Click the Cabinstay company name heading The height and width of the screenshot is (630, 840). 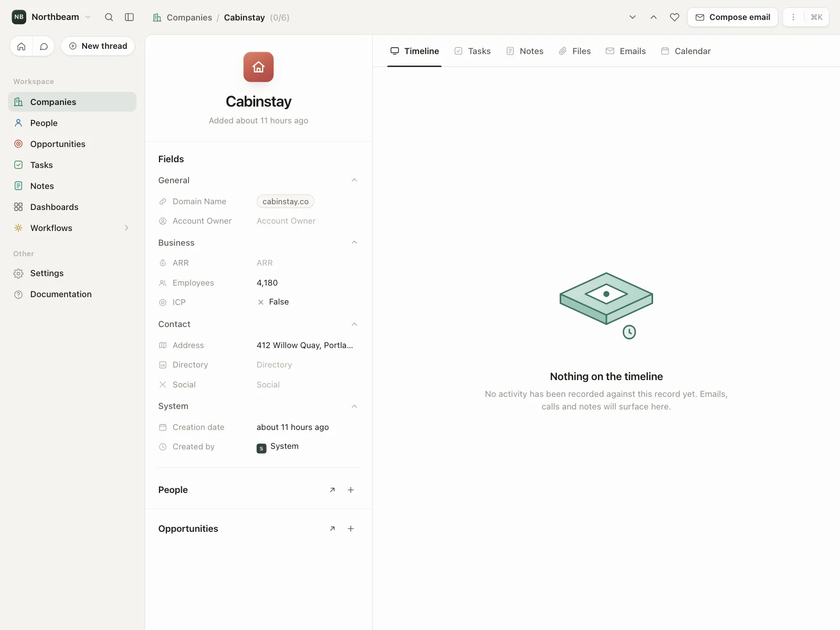click(258, 101)
